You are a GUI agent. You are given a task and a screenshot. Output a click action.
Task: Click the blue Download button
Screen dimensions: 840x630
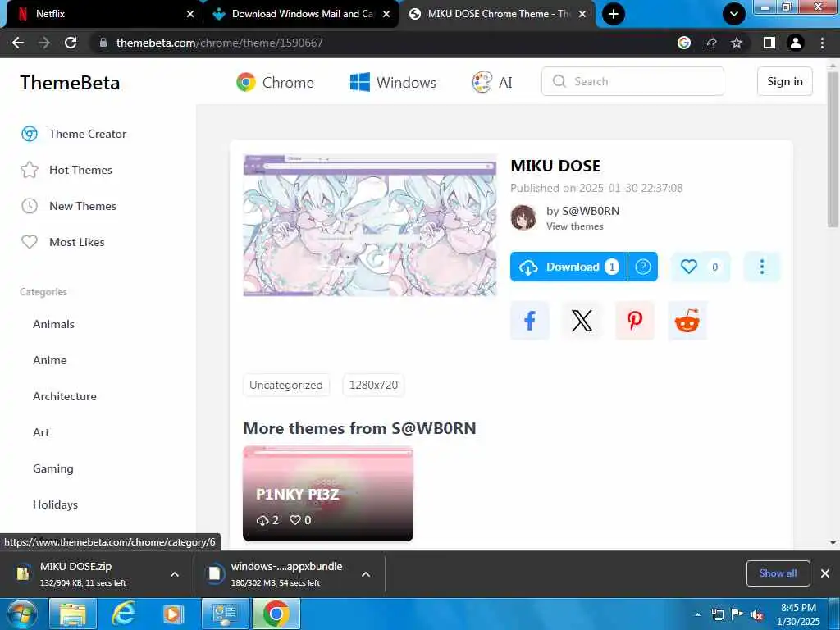(568, 267)
